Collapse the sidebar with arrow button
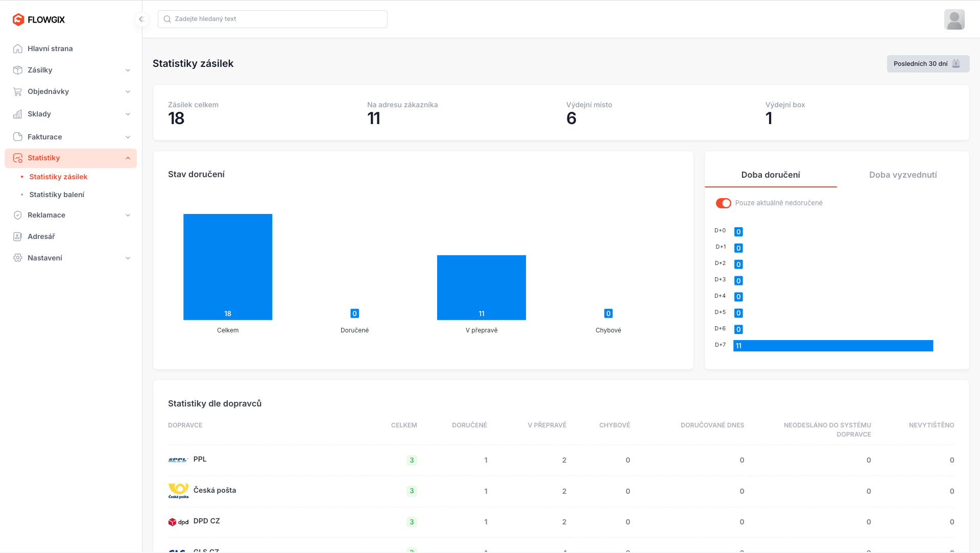The height and width of the screenshot is (553, 980). (x=141, y=19)
